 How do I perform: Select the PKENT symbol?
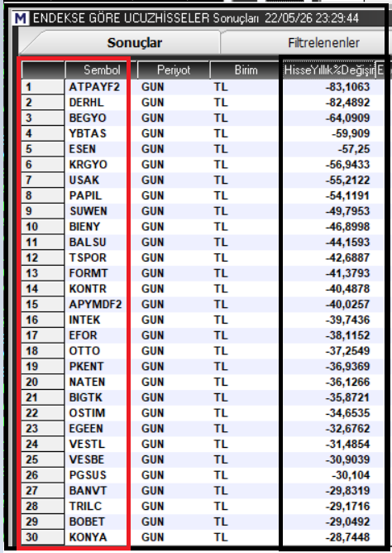pos(86,366)
